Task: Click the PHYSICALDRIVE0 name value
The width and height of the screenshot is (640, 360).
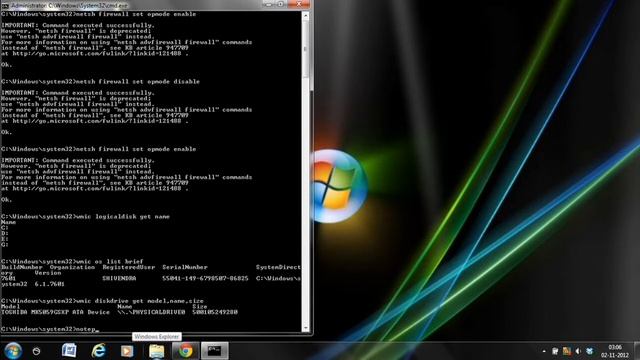Action: (151, 312)
